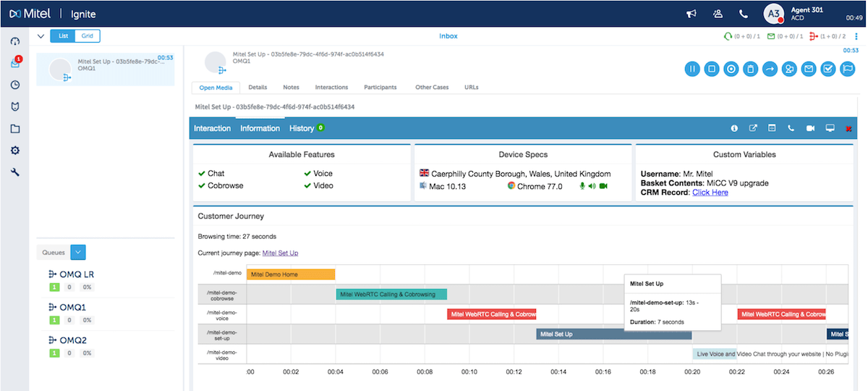Viewport: 868px width, 391px height.
Task: Open the Mitel Set Up journey page link
Action: click(280, 253)
